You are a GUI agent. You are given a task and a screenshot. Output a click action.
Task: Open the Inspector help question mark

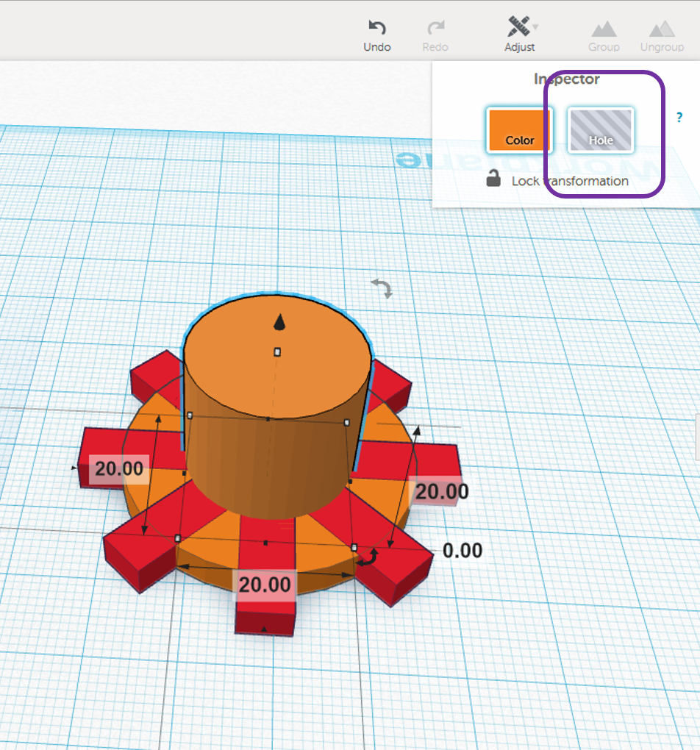pyautogui.click(x=679, y=117)
